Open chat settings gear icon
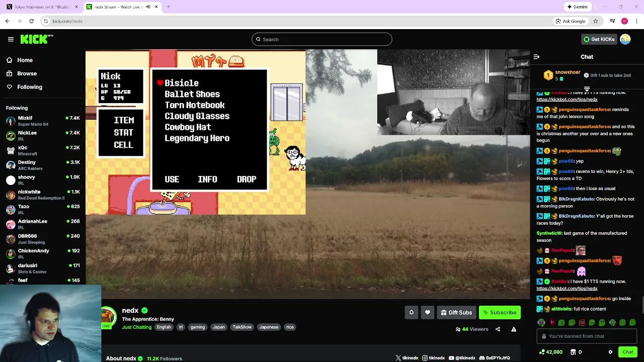This screenshot has height=362, width=644. tap(610, 352)
